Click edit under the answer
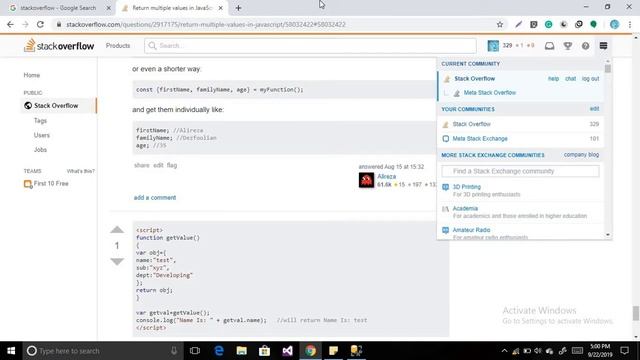The height and width of the screenshot is (360, 640). coord(158,165)
